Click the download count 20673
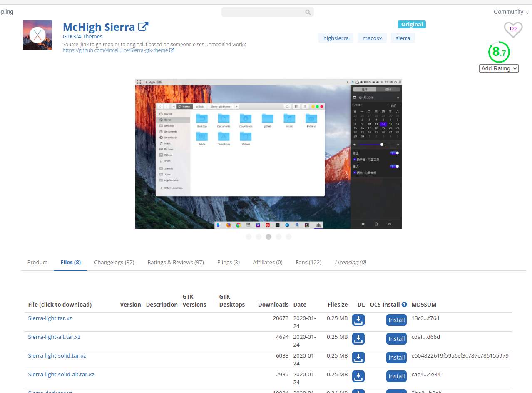 click(x=281, y=318)
